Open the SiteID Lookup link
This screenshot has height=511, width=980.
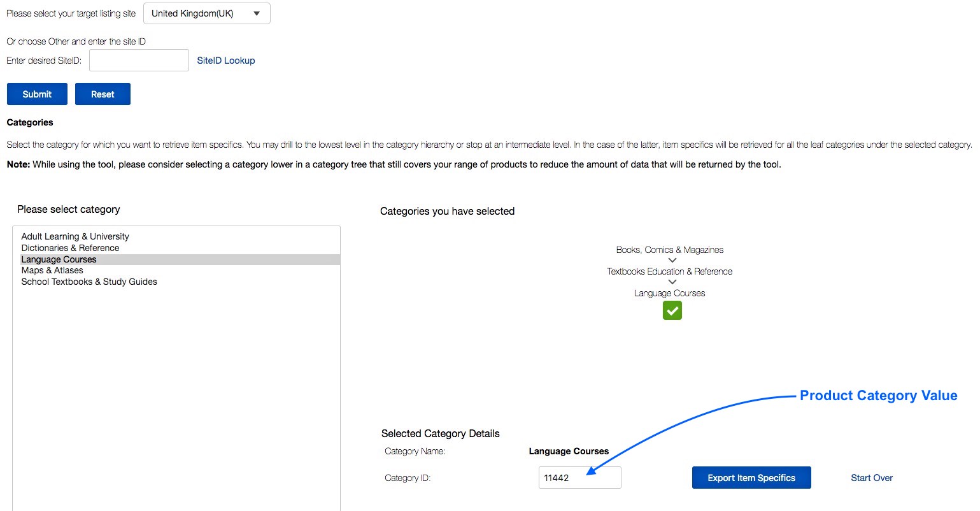(x=225, y=61)
